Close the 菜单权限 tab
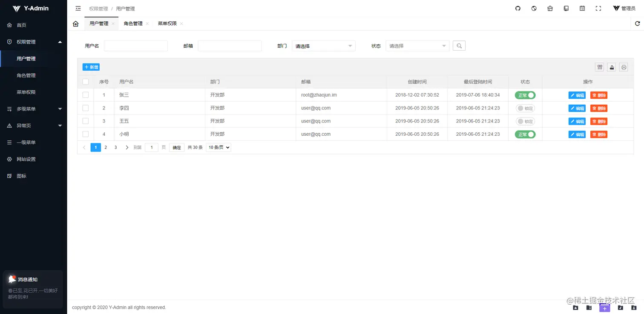The width and height of the screenshot is (644, 314). coord(181,24)
